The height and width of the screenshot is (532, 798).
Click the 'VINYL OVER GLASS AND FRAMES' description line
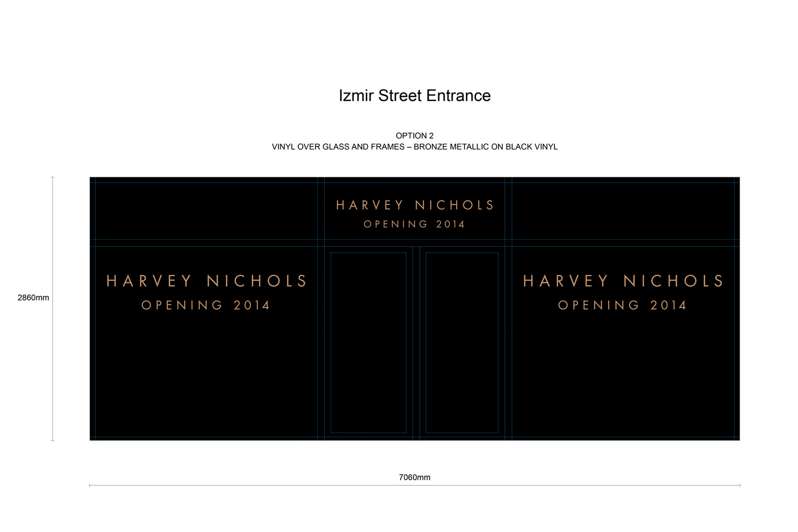click(x=414, y=147)
